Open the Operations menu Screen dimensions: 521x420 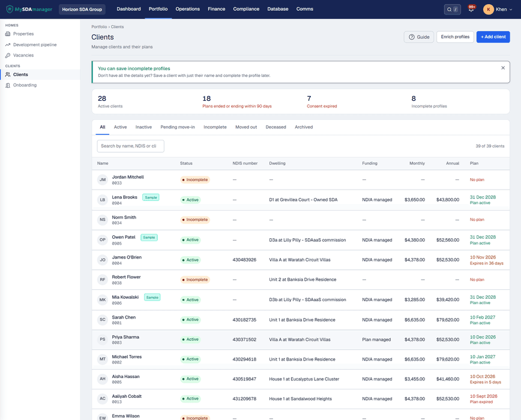[188, 9]
